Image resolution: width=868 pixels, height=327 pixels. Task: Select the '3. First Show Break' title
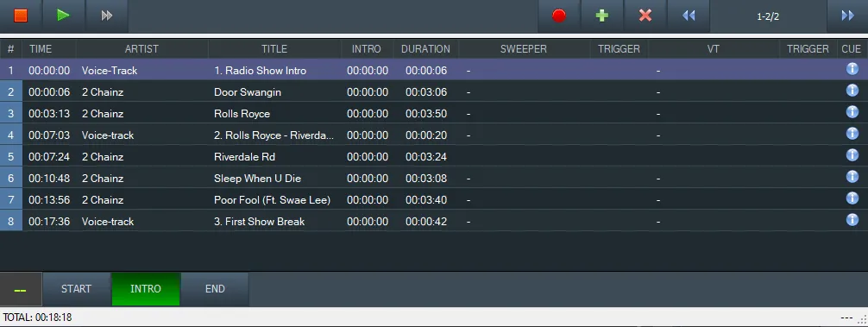(x=259, y=222)
